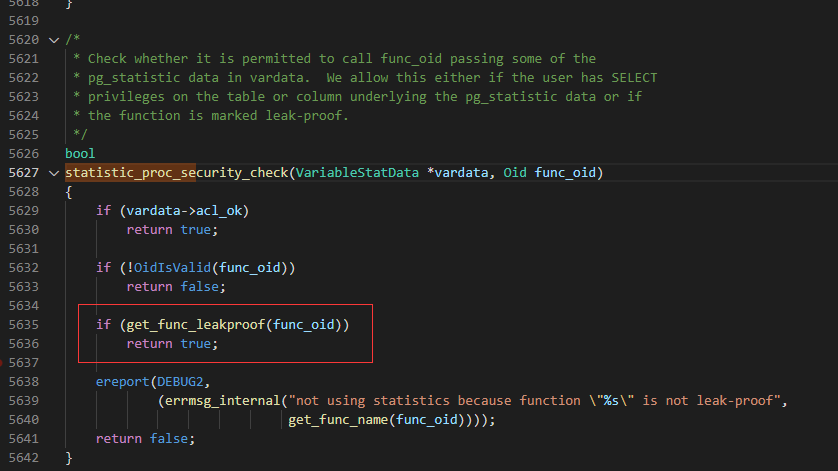
Task: Click line number 5635 in the gutter
Action: [x=24, y=325]
